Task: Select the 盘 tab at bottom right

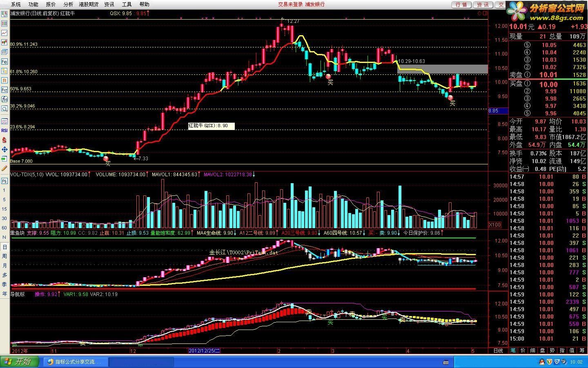Action: coord(543,350)
